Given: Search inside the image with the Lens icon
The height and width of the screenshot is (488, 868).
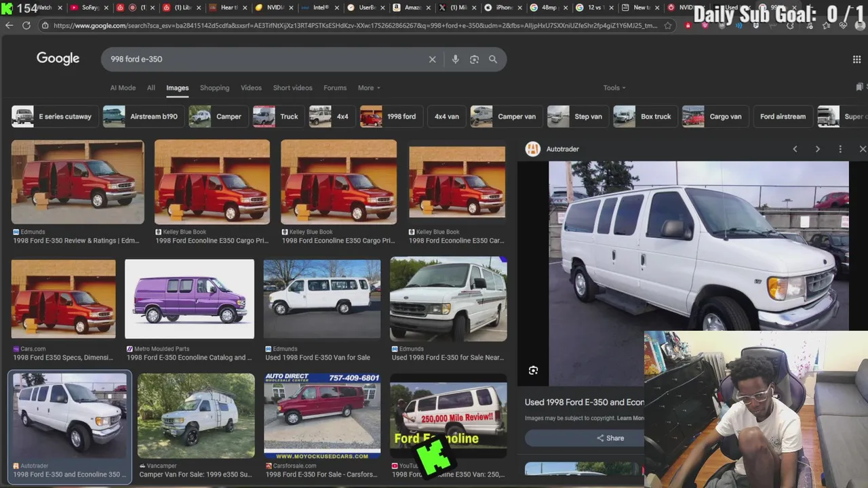Looking at the screenshot, I should point(533,370).
